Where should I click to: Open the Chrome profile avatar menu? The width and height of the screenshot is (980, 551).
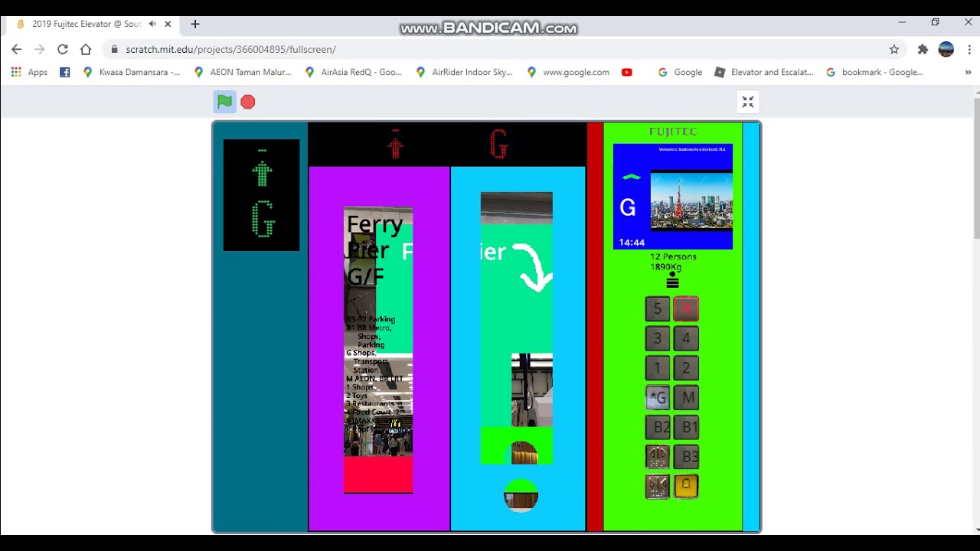[946, 49]
